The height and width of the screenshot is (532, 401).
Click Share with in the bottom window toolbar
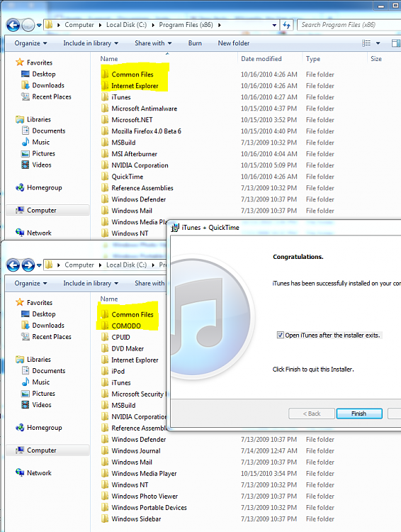click(x=149, y=283)
